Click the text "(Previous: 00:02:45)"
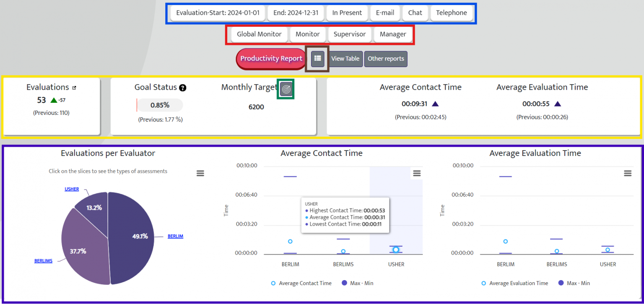Screen dimensions: 644x304 point(421,117)
